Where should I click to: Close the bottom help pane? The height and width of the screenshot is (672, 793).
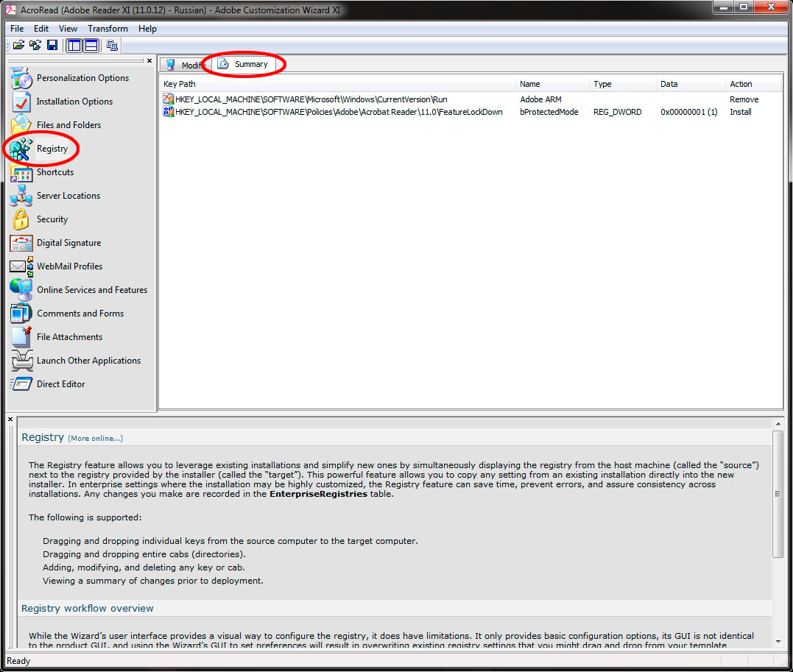click(x=10, y=420)
